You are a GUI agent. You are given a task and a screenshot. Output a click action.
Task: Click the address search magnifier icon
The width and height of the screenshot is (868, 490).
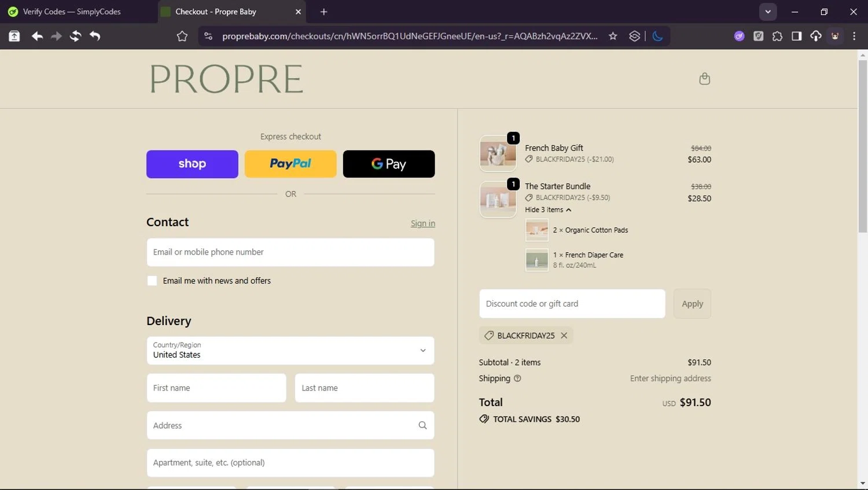coord(422,425)
